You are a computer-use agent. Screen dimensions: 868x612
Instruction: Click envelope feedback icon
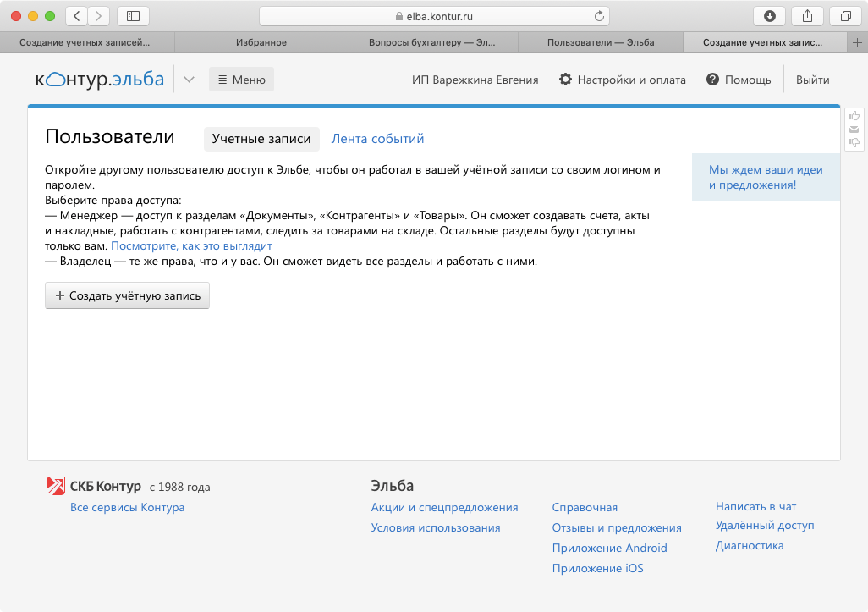pyautogui.click(x=854, y=130)
